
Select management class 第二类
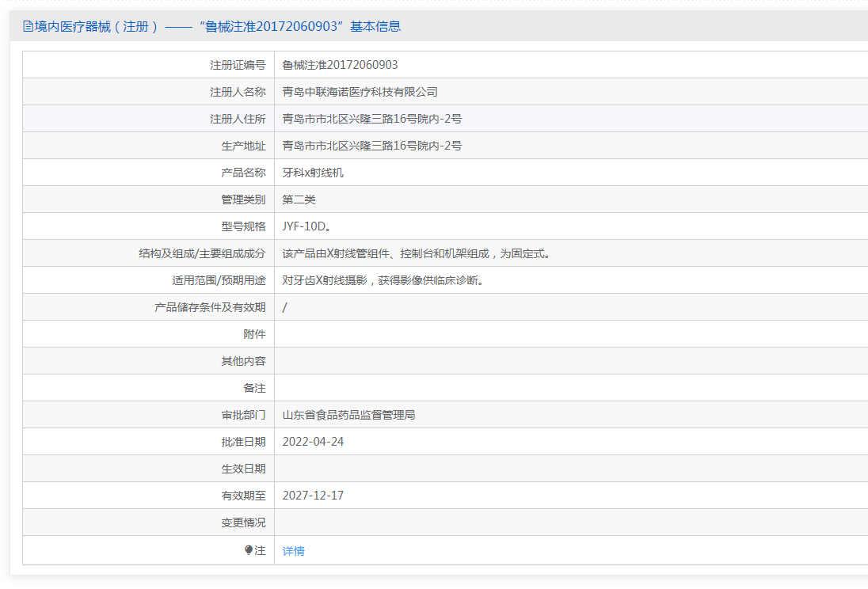pos(299,199)
